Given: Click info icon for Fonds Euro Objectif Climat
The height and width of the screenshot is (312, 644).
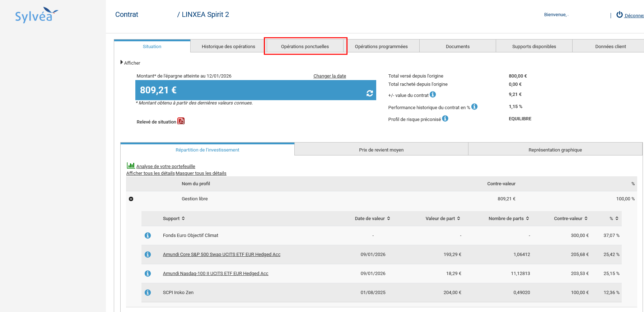Looking at the screenshot, I should point(148,236).
